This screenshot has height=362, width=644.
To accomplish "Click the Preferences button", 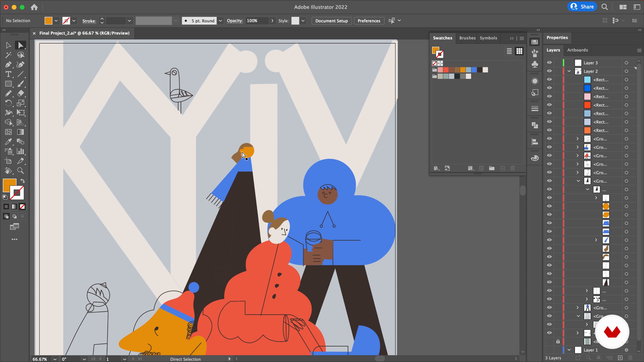I will (369, 21).
